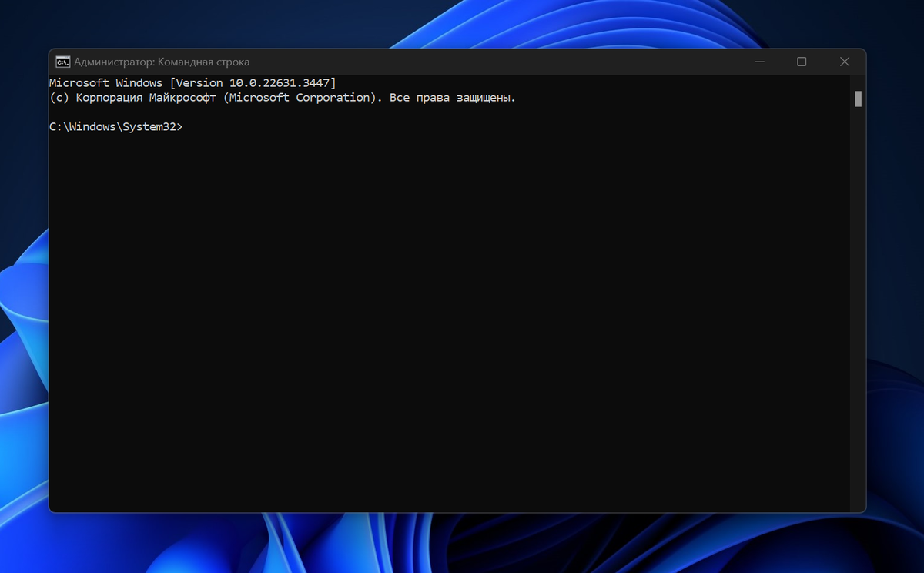This screenshot has width=924, height=573.
Task: Click the vertical scrollbar thumb
Action: 858,99
